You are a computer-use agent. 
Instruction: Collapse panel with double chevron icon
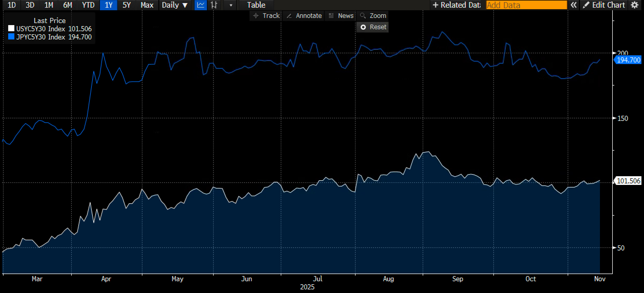(573, 5)
